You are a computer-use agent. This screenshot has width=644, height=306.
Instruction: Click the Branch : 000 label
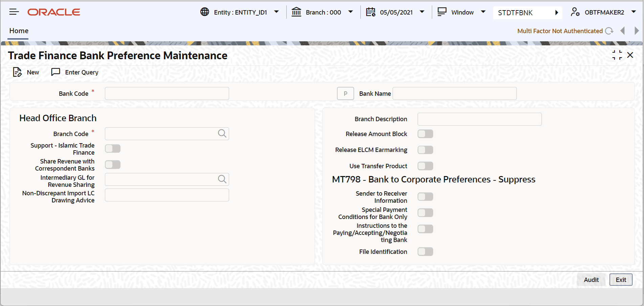click(324, 12)
